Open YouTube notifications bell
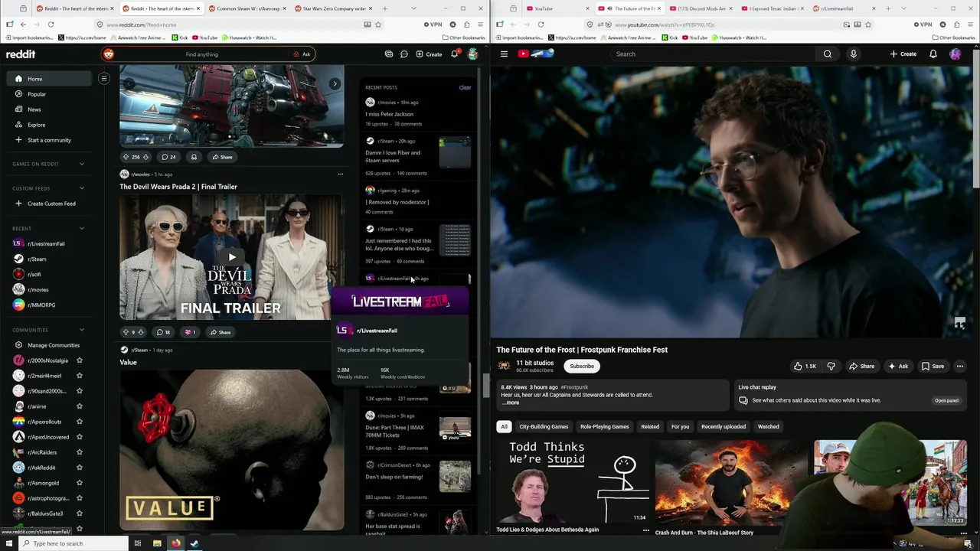This screenshot has height=551, width=980. 933,54
